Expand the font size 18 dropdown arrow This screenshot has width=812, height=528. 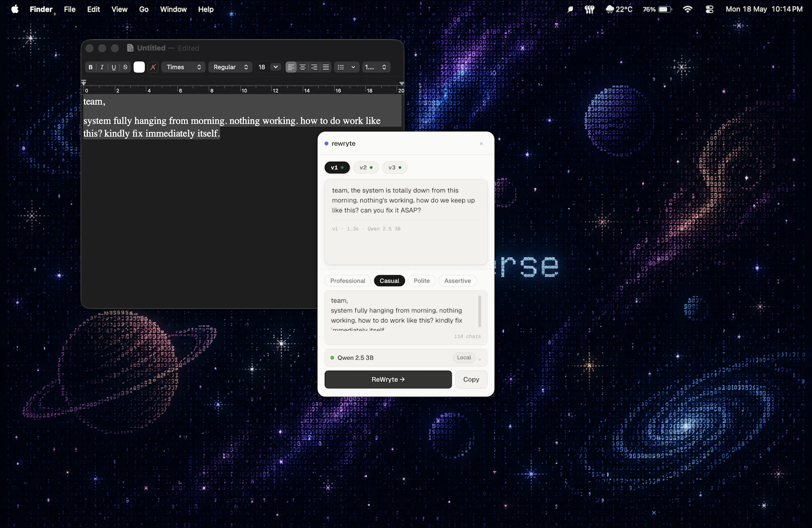click(x=276, y=67)
